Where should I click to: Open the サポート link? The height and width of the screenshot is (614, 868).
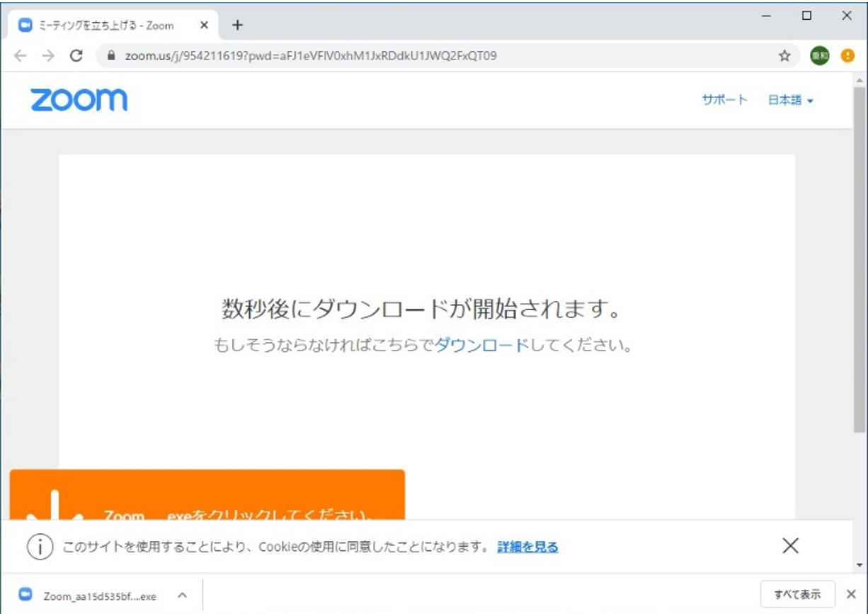point(724,100)
